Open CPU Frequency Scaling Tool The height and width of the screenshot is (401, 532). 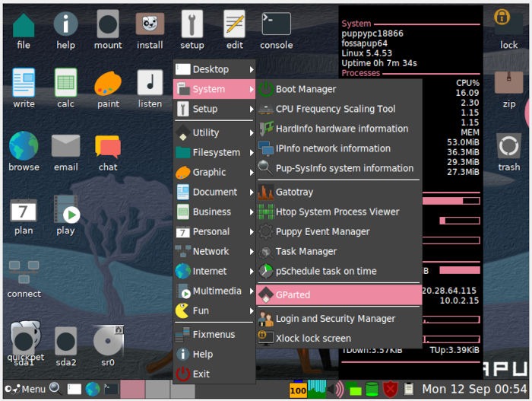(339, 109)
